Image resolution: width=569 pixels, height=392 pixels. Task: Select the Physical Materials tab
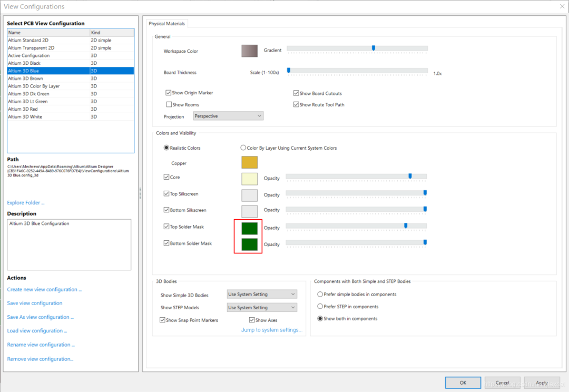coord(166,24)
